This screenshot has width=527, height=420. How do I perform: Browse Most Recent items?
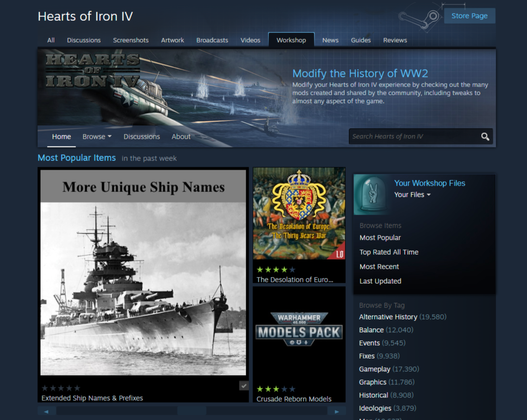pyautogui.click(x=379, y=266)
